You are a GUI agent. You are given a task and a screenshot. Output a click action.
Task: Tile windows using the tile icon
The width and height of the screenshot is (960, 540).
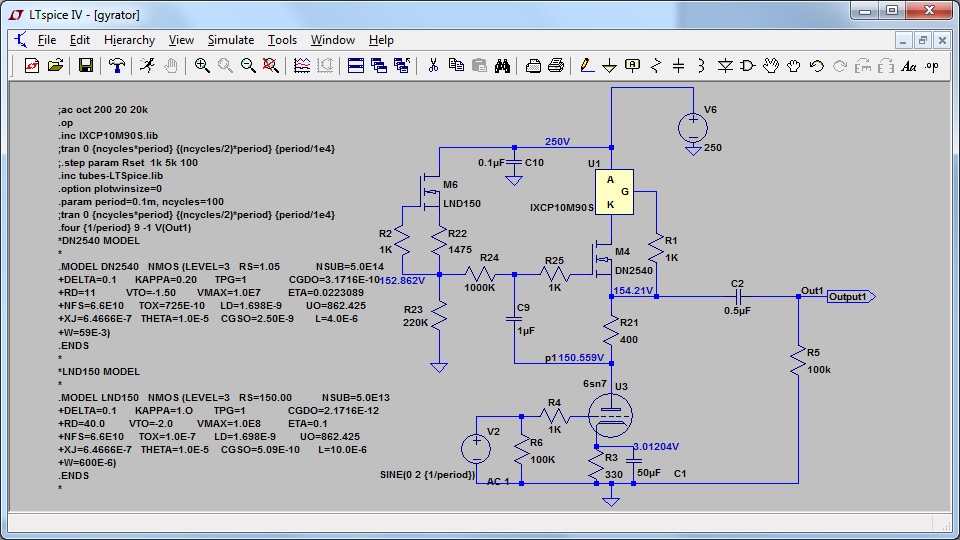click(x=356, y=66)
